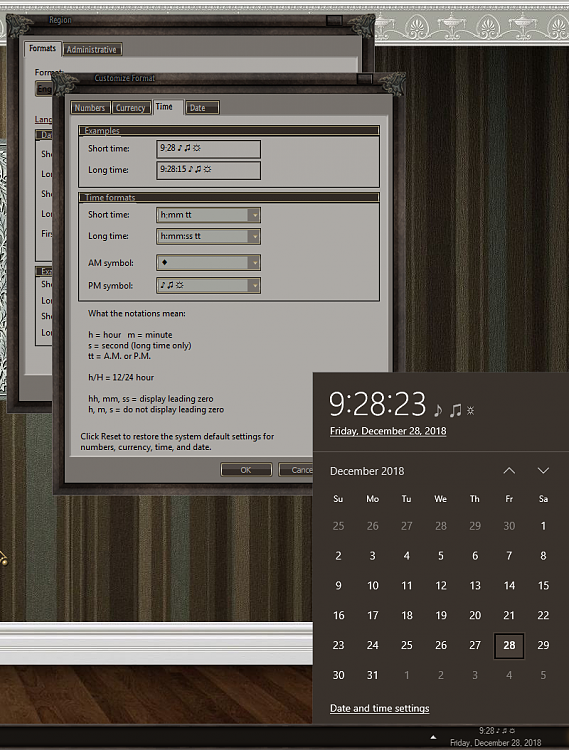Show hidden icons arrow in taskbar
This screenshot has width=569, height=750.
(x=433, y=737)
